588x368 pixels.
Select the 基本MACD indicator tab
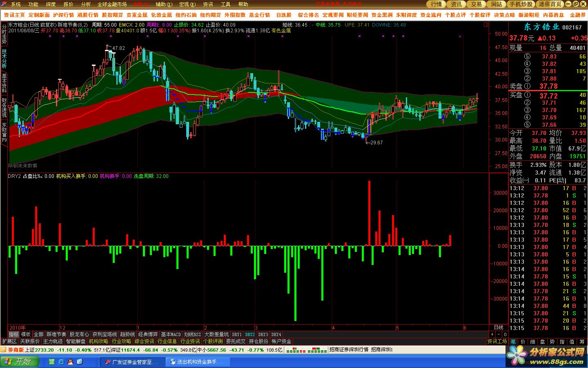(171, 334)
